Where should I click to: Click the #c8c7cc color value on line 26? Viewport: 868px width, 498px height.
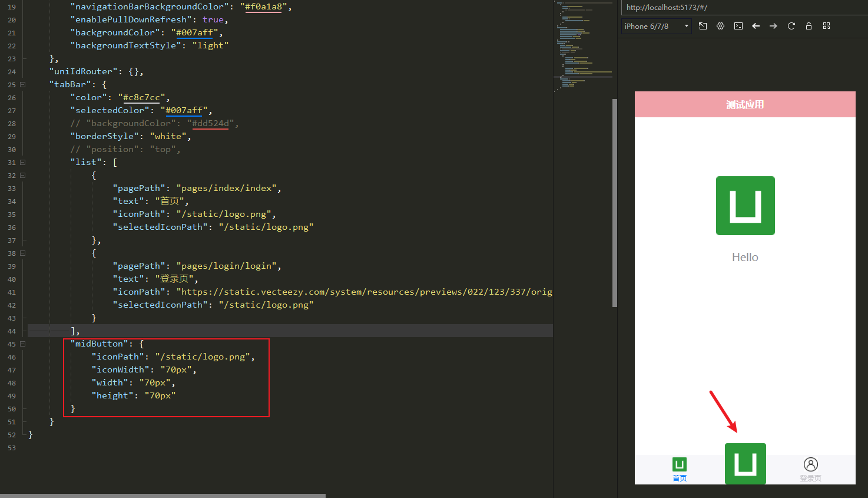[141, 97]
